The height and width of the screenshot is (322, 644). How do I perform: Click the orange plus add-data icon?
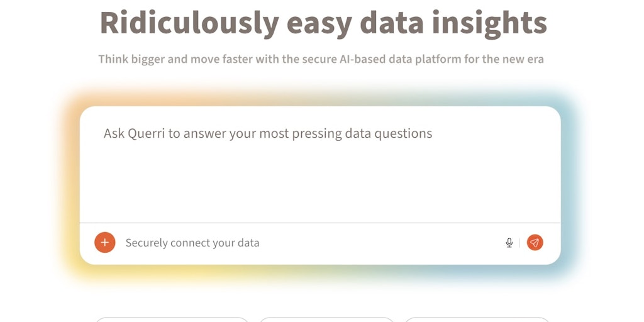pos(105,242)
